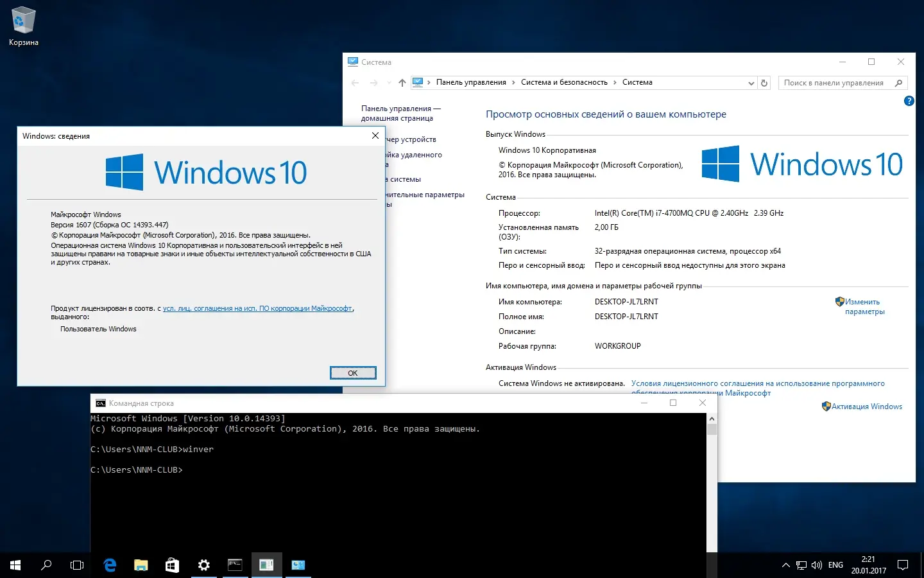The height and width of the screenshot is (578, 924).
Task: Click Изменить параметры link
Action: [x=864, y=306]
